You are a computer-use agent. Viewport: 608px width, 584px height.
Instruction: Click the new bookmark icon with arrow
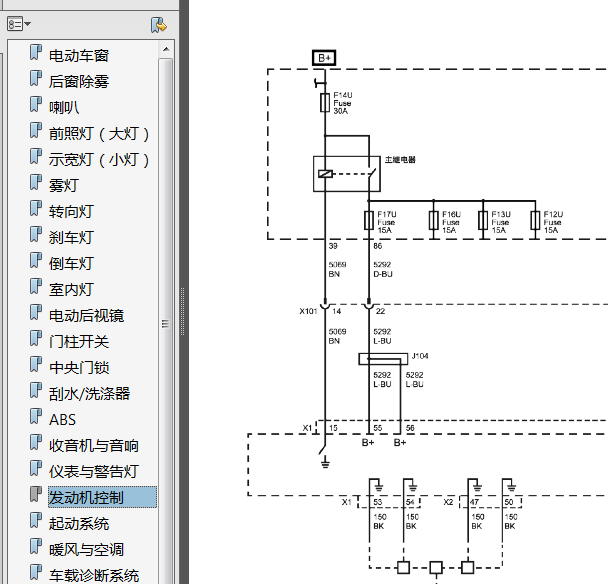click(159, 25)
